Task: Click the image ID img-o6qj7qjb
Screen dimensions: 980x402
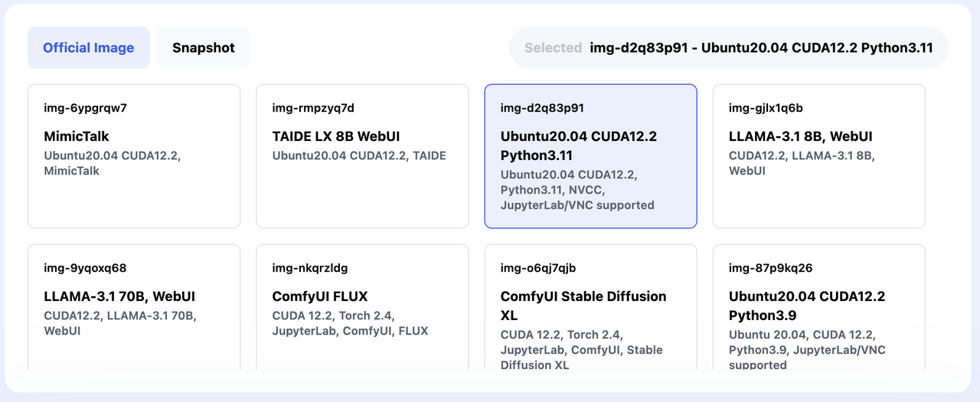Action: (x=537, y=268)
